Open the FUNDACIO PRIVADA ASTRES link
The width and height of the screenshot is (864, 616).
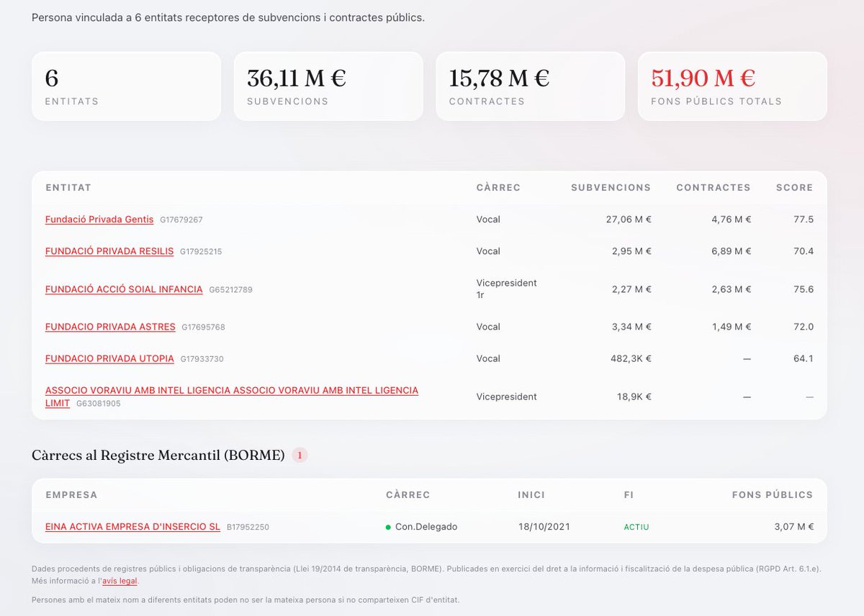coord(110,327)
